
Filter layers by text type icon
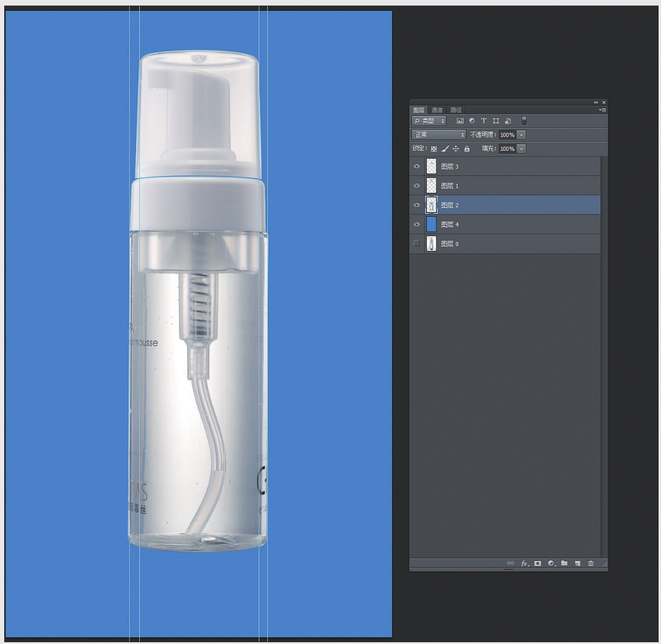[x=484, y=121]
